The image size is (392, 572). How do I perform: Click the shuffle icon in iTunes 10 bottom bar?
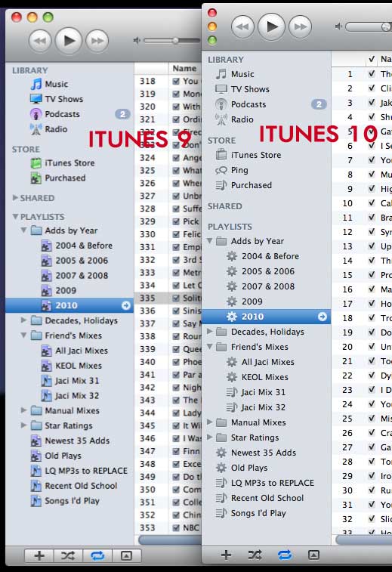point(255,555)
